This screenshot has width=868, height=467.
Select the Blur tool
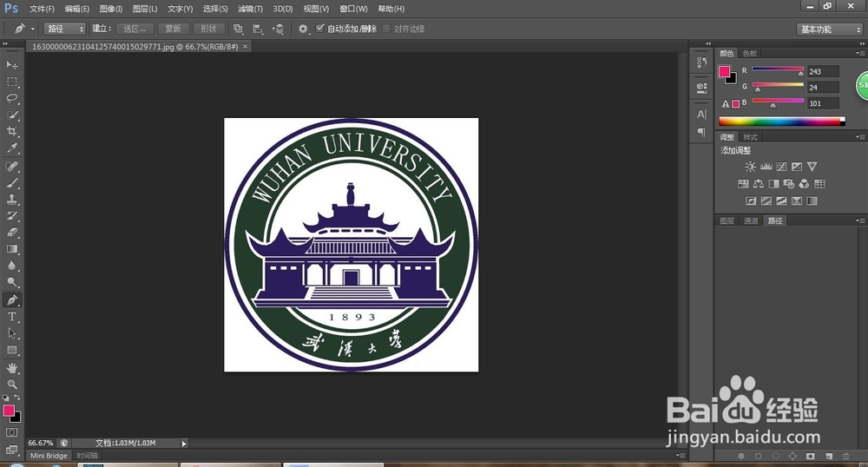click(x=11, y=266)
